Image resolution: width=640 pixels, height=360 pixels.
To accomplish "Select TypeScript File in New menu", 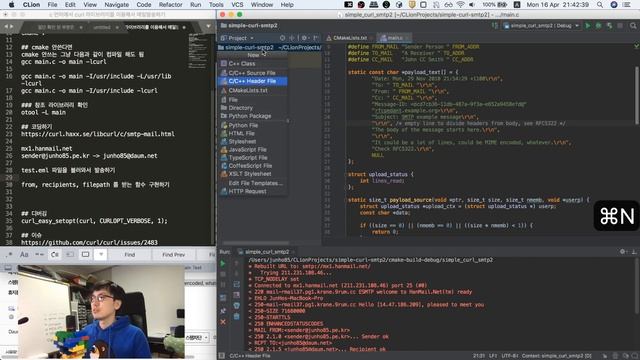I will coord(253,158).
